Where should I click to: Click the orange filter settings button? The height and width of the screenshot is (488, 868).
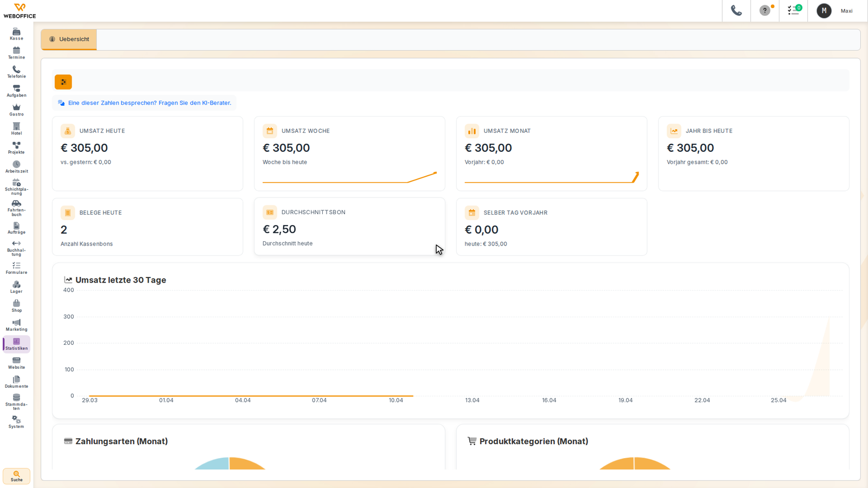[63, 82]
